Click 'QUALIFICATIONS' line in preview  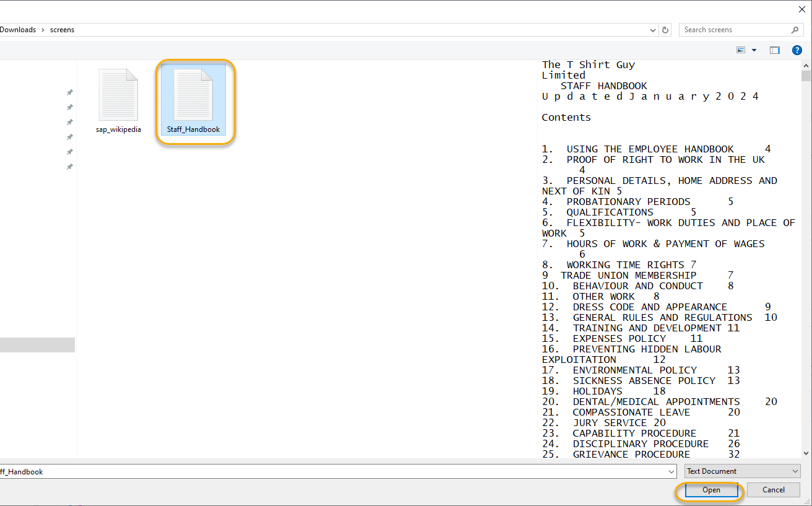620,212
